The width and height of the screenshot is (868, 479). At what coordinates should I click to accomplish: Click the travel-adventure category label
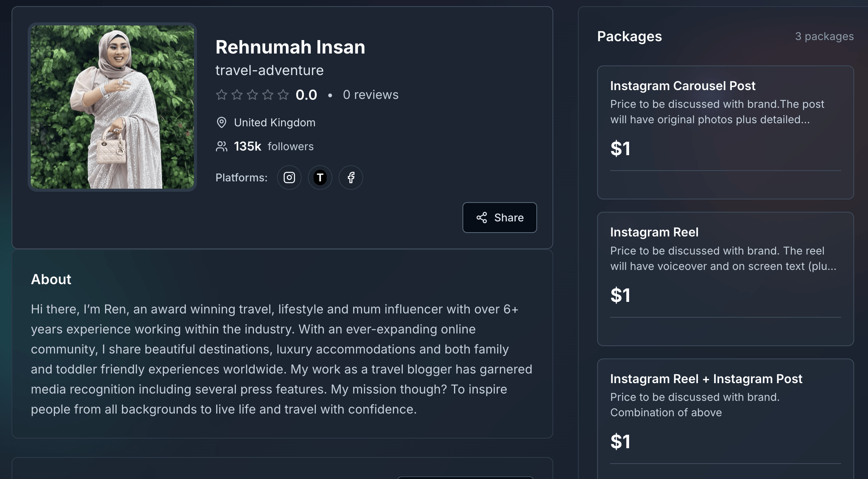pos(269,70)
